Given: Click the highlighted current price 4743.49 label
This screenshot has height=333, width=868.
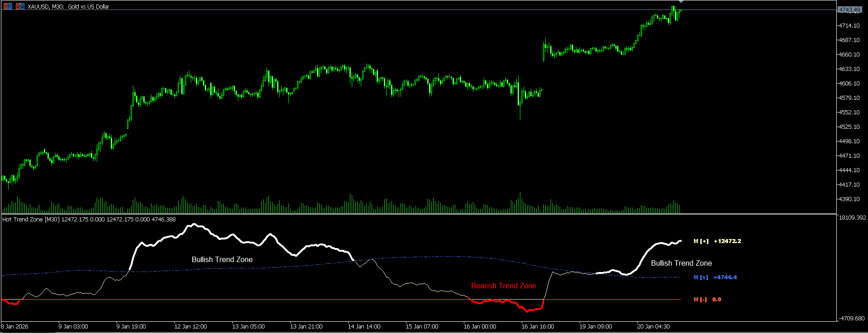Looking at the screenshot, I should (850, 10).
